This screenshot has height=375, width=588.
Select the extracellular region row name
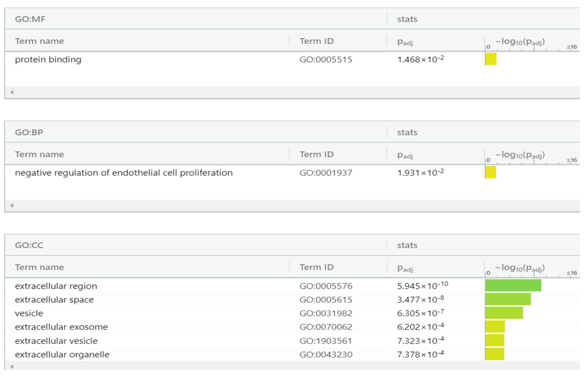(56, 286)
